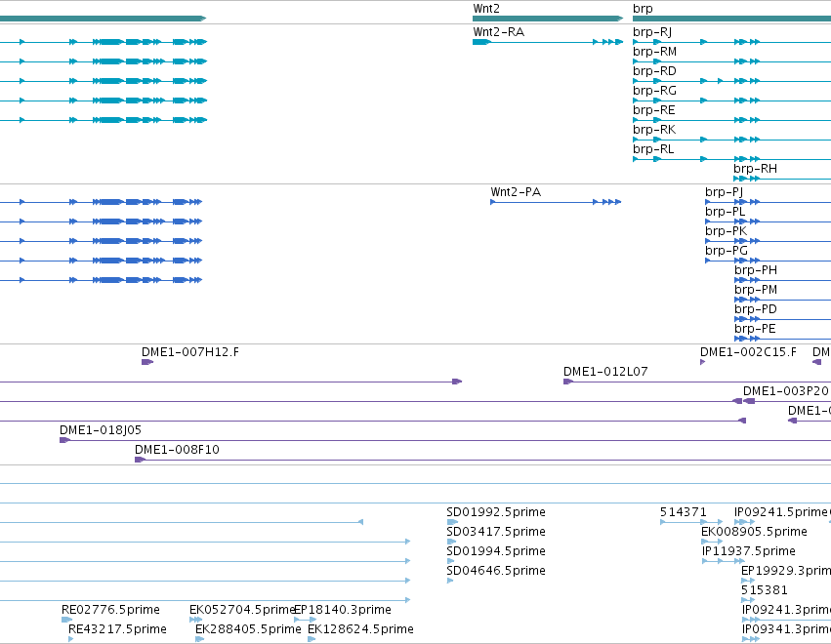This screenshot has width=831, height=644.
Task: Click the DME1-018J05 clone start glyph
Action: point(64,440)
